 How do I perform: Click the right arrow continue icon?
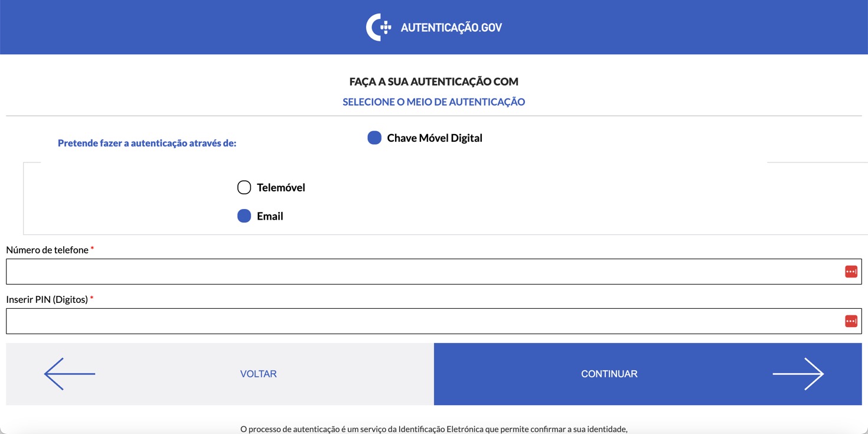coord(798,374)
